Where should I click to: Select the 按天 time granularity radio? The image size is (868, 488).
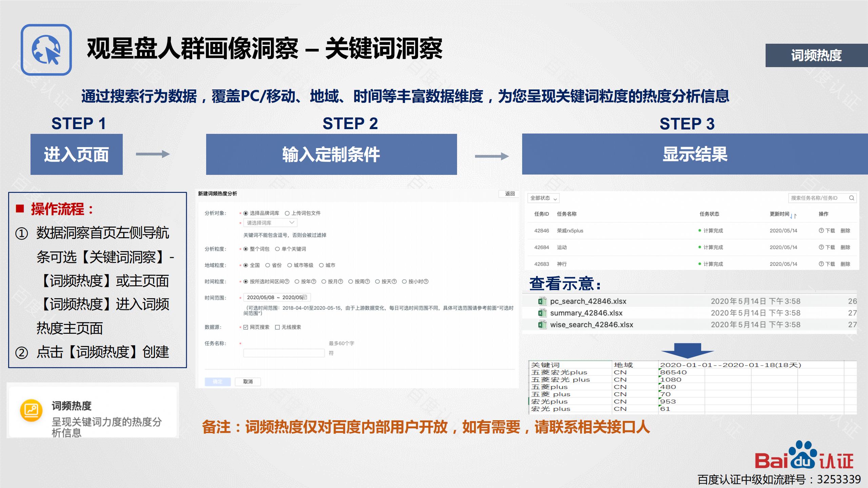377,282
